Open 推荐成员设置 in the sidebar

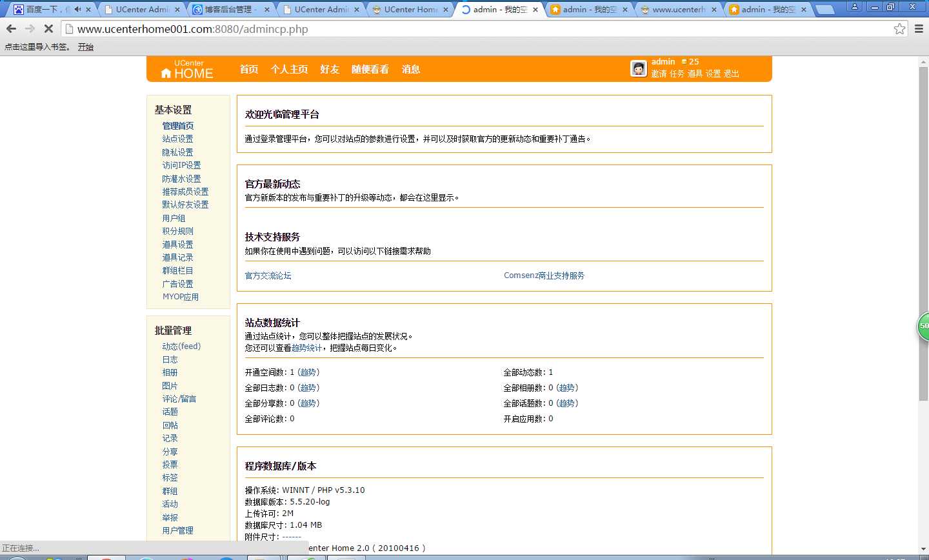click(x=185, y=192)
